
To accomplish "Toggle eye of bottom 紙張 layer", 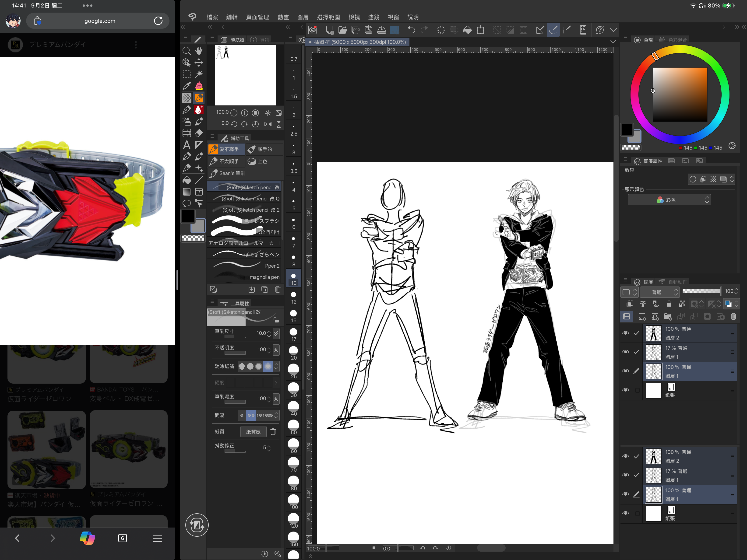I will pos(625,513).
